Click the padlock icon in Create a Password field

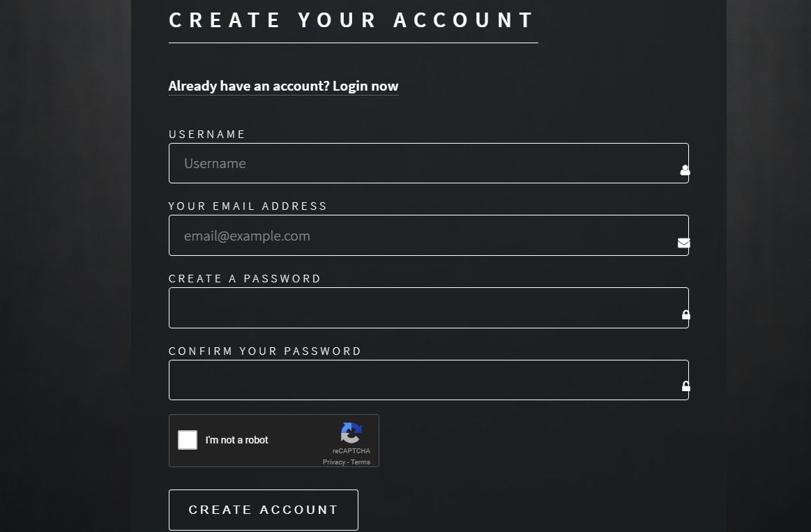click(686, 315)
